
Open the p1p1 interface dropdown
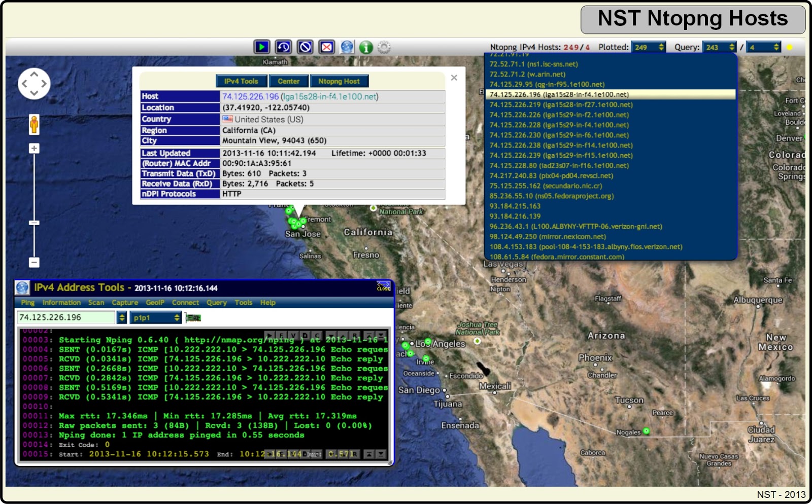(x=155, y=317)
